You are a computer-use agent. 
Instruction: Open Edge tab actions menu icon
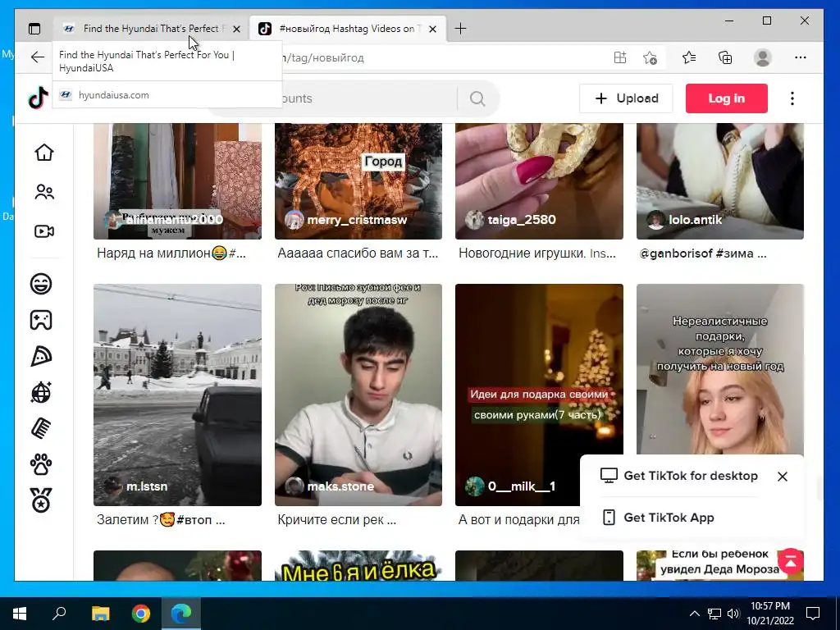click(34, 29)
